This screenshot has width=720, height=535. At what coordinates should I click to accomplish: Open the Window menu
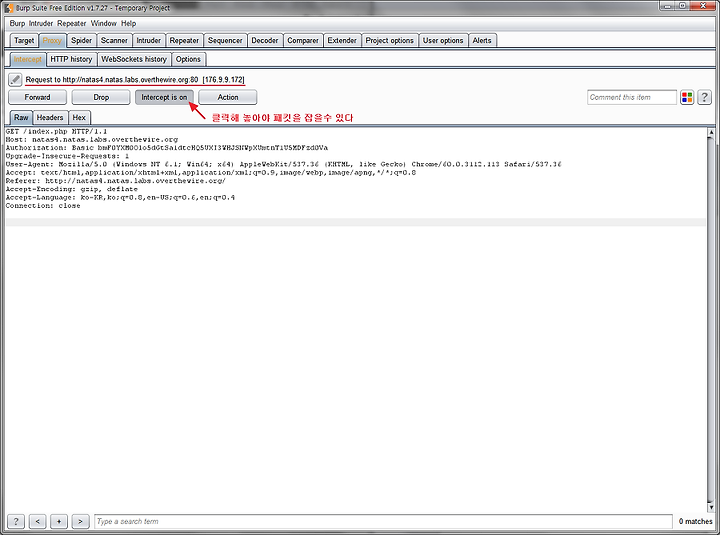[104, 23]
